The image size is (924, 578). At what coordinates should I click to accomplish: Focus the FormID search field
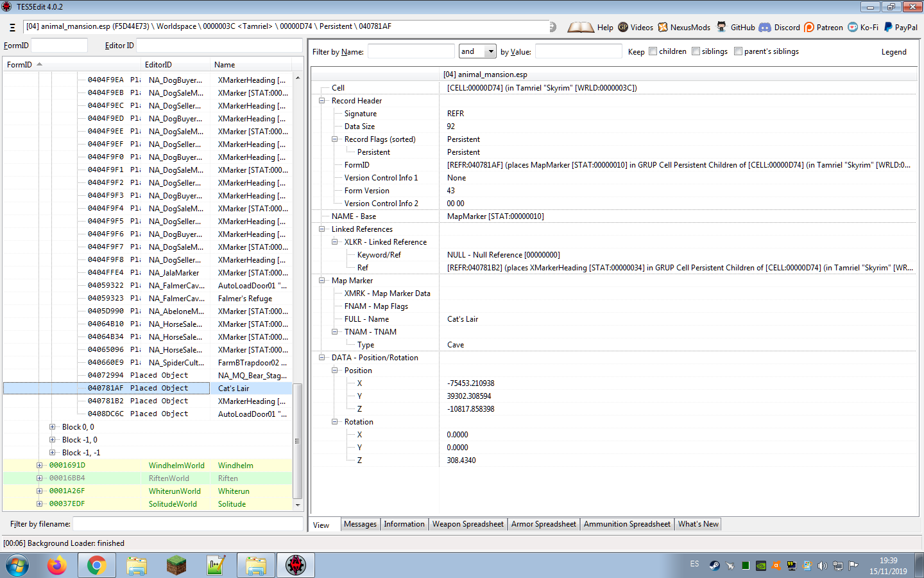(59, 46)
